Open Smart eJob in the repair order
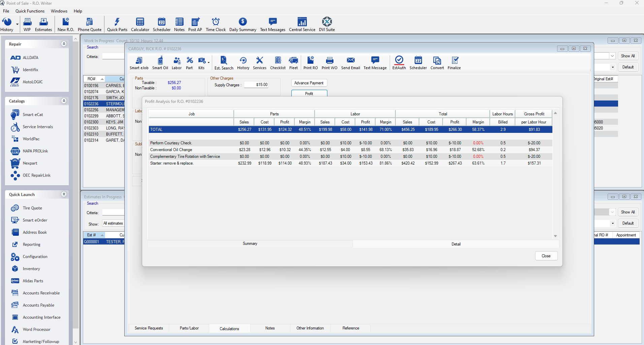This screenshot has height=345, width=644. 139,62
